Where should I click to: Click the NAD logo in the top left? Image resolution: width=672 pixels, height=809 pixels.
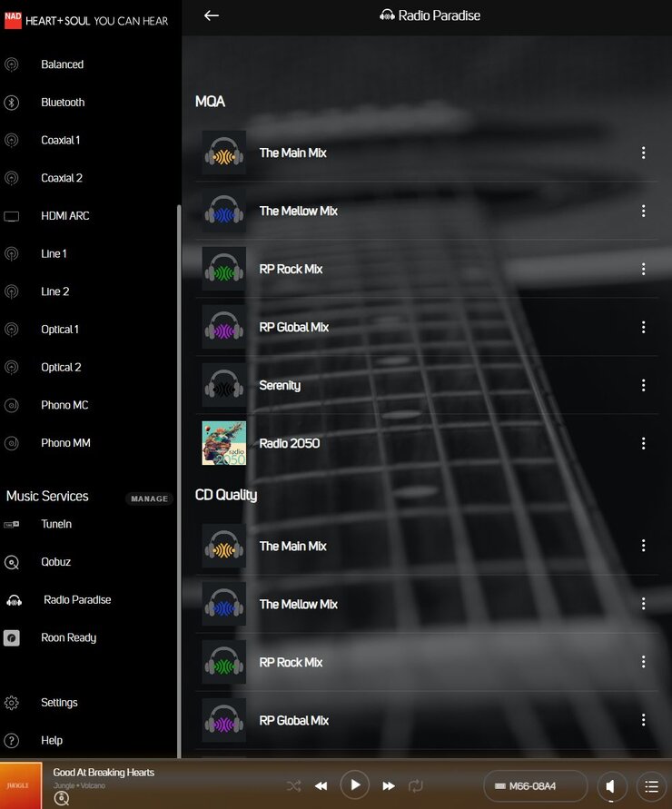(13, 21)
